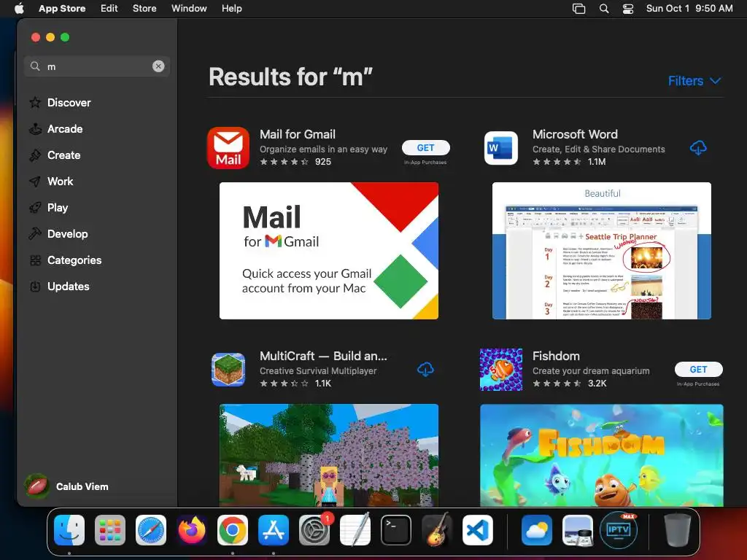Viewport: 747px width, 560px height.
Task: Open the Weather app from the Dock
Action: pyautogui.click(x=536, y=530)
